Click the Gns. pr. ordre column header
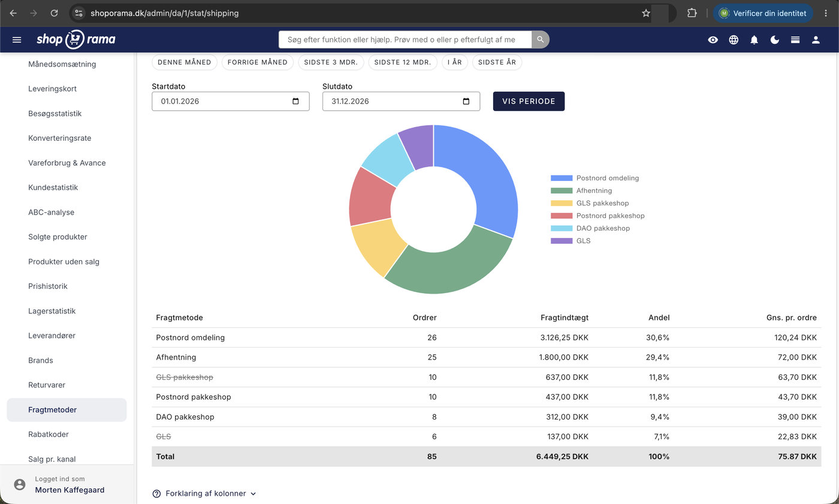Image resolution: width=839 pixels, height=504 pixels. pyautogui.click(x=792, y=318)
